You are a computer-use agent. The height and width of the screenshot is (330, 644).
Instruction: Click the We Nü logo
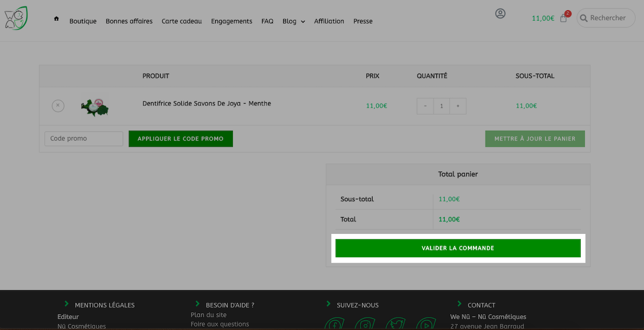click(x=16, y=18)
